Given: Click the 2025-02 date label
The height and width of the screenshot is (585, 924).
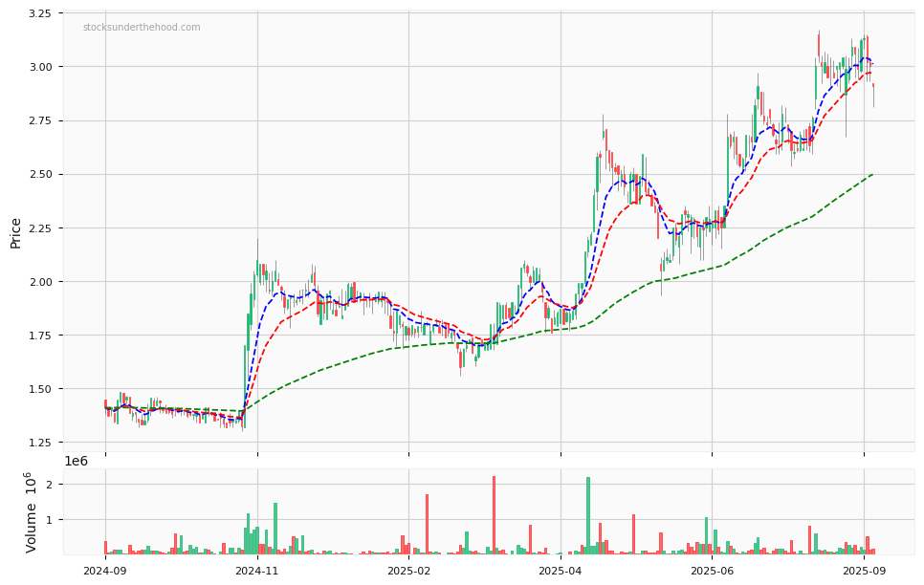Looking at the screenshot, I should [x=409, y=571].
